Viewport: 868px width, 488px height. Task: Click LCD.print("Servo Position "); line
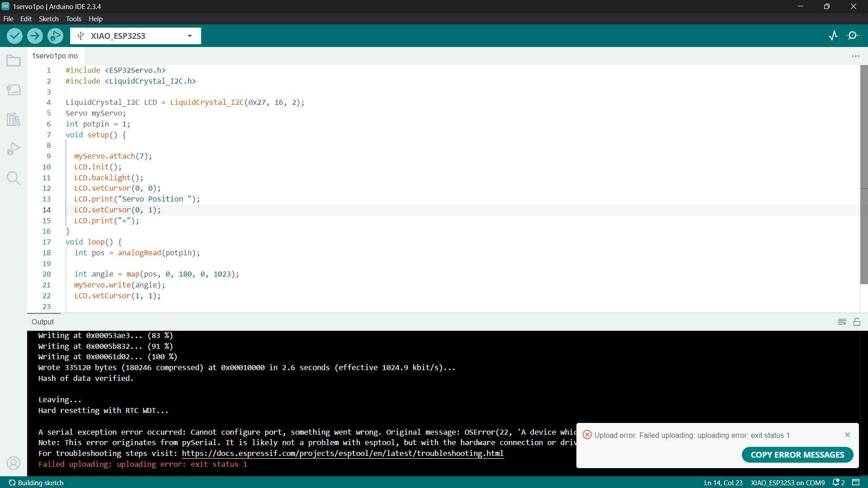137,199
